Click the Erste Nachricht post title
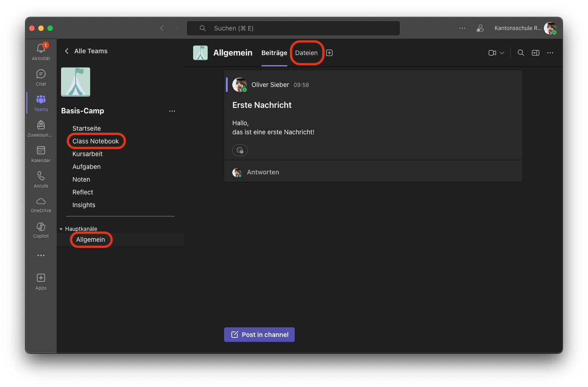This screenshot has width=588, height=387. 262,105
